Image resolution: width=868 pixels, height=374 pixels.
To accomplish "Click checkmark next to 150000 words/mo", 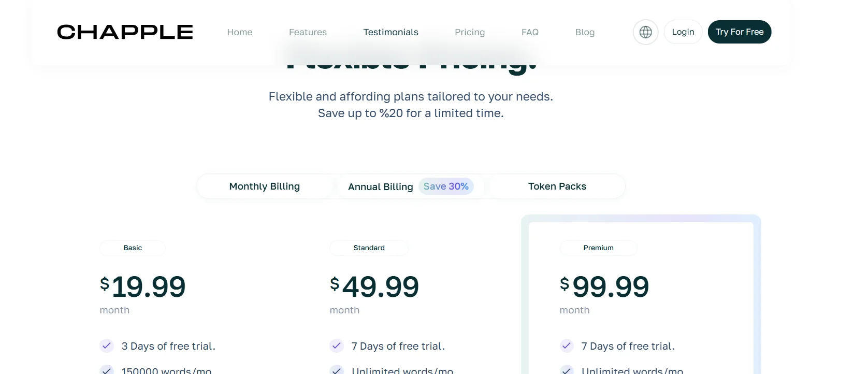I will tap(107, 370).
